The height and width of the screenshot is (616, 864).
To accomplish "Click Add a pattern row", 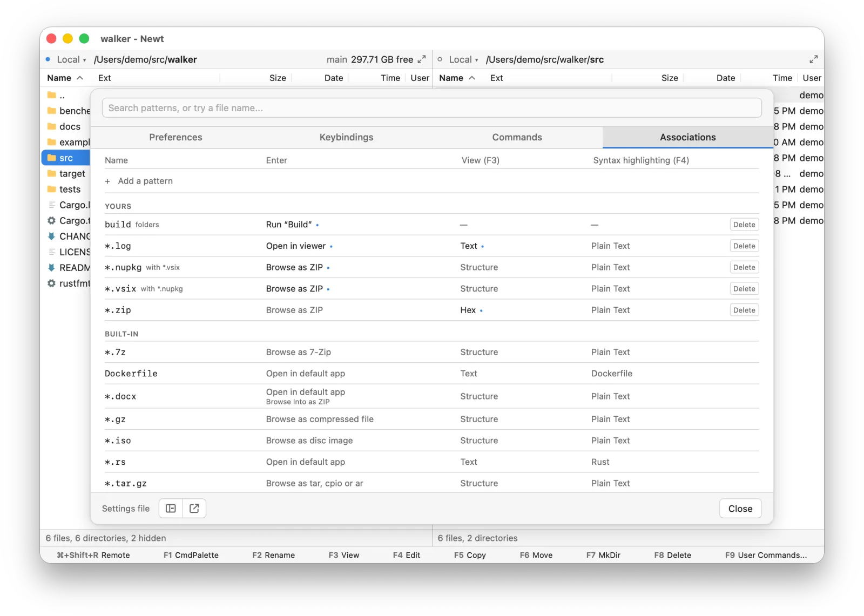I will pos(431,181).
